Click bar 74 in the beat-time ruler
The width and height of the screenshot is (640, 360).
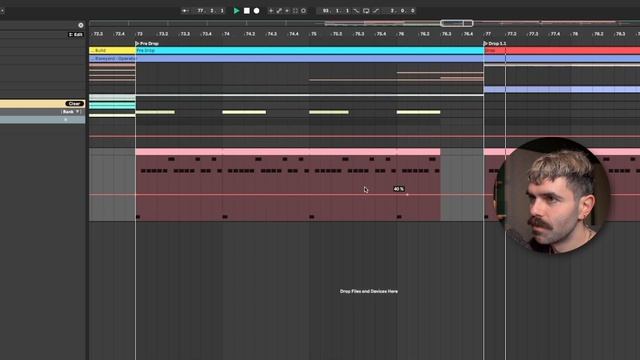click(x=227, y=34)
